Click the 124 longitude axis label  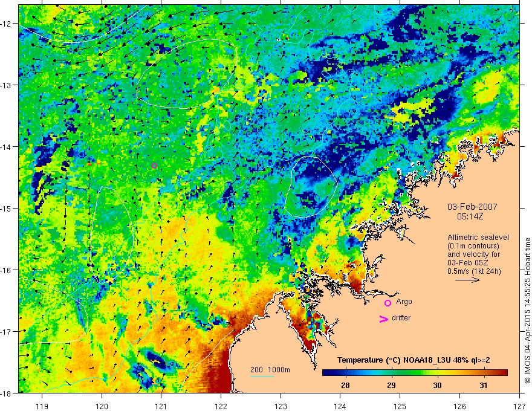[340, 406]
